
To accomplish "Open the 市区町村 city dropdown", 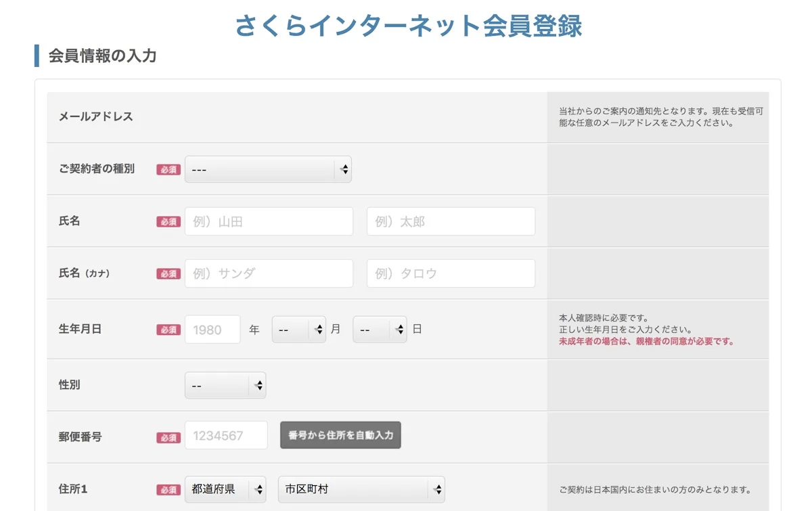I will 361,489.
